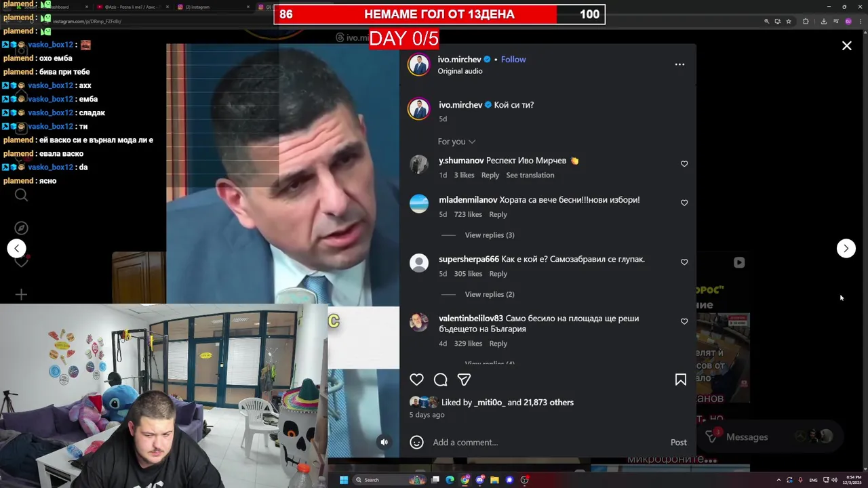Open browser profile avatar DJ
868x488 pixels.
click(848, 21)
